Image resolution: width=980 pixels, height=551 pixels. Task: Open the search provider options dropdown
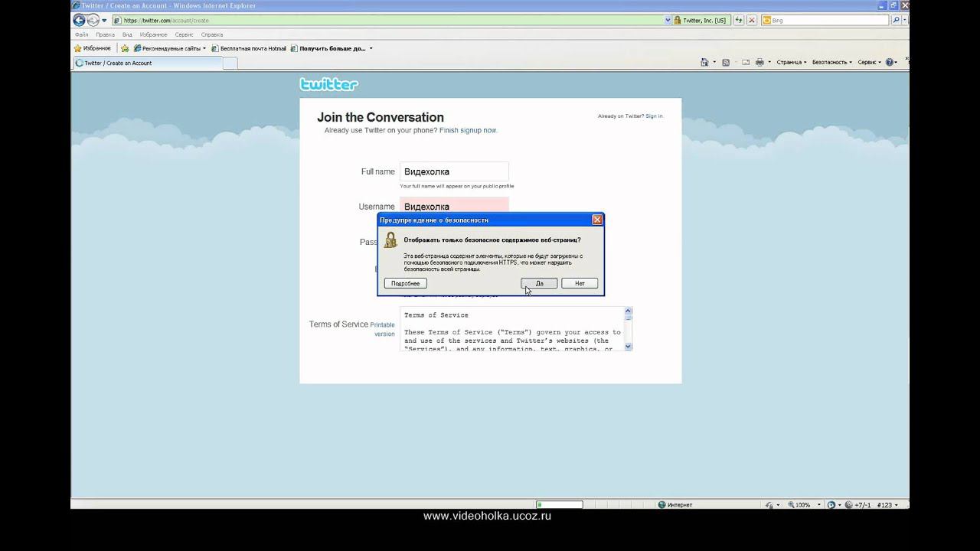pos(905,21)
